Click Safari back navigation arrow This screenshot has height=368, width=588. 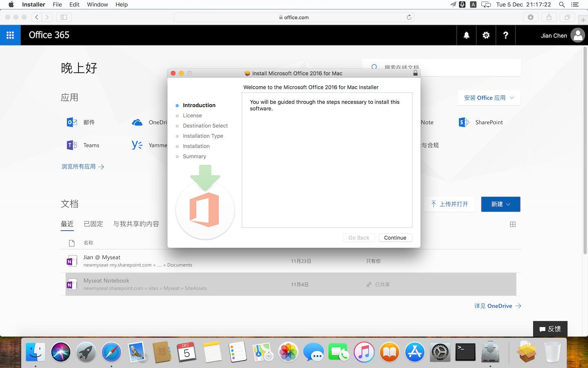coord(37,17)
